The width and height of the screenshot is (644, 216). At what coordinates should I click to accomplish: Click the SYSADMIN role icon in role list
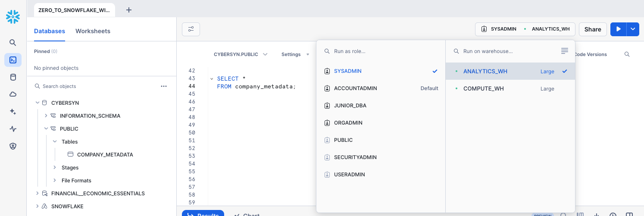click(x=327, y=71)
